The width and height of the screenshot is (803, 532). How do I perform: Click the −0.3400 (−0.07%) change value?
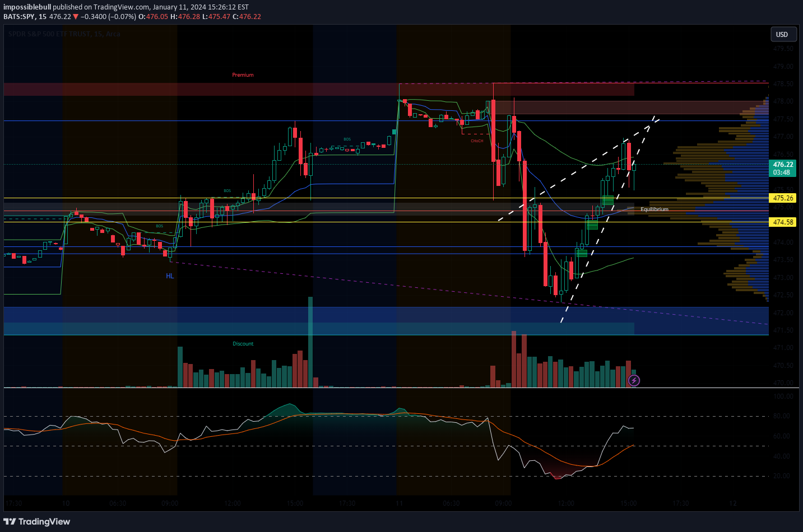[x=108, y=17]
